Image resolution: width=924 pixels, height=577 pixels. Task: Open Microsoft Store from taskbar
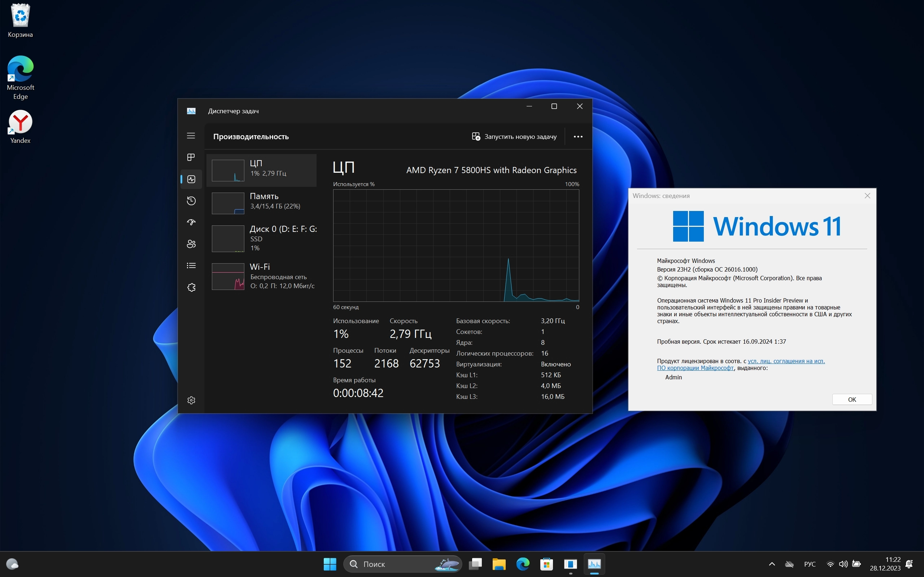coord(546,564)
